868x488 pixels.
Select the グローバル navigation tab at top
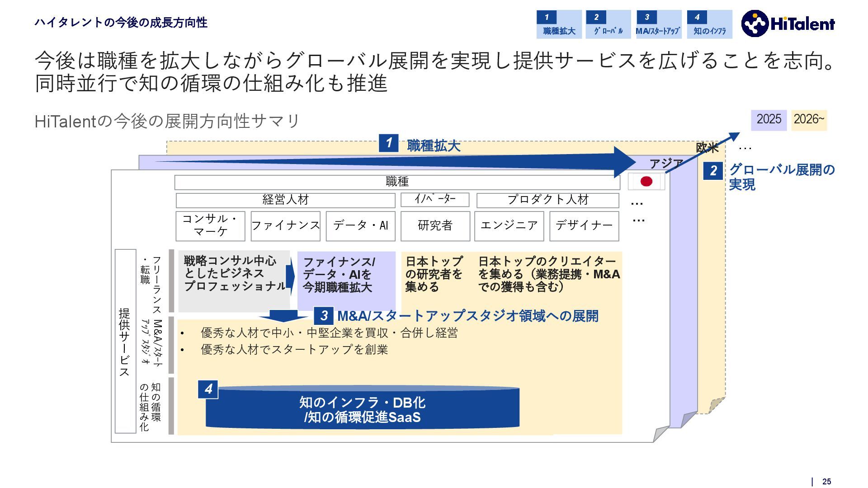(x=608, y=24)
